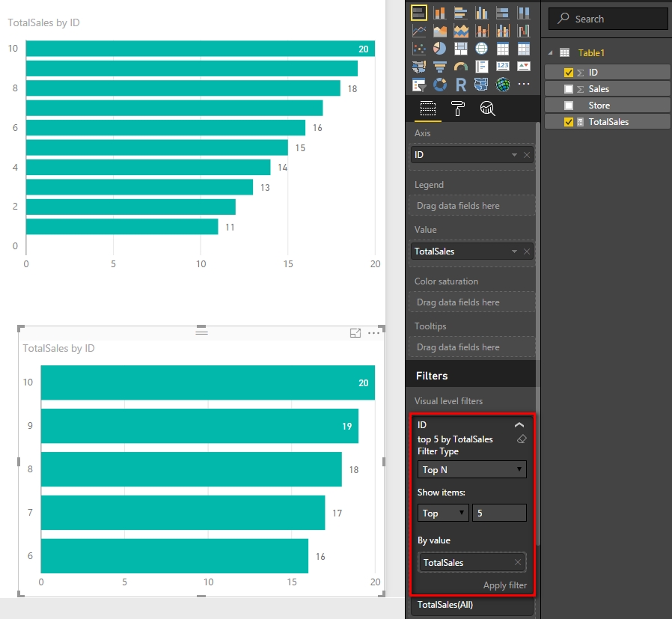Select the waterfall chart visual
This screenshot has height=619, width=672.
pos(524,31)
